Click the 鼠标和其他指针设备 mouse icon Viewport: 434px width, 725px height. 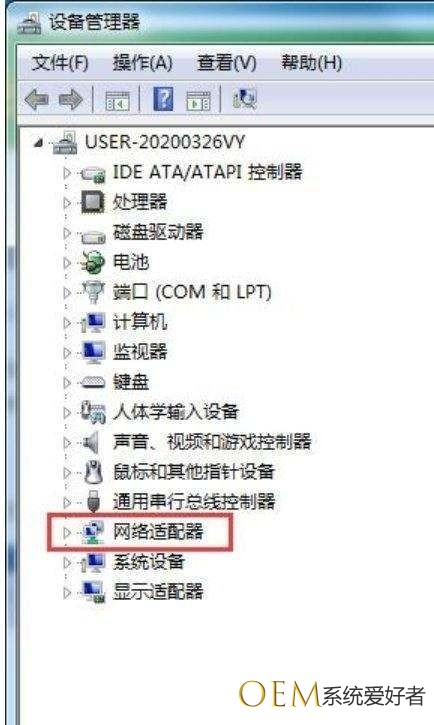coord(93,472)
